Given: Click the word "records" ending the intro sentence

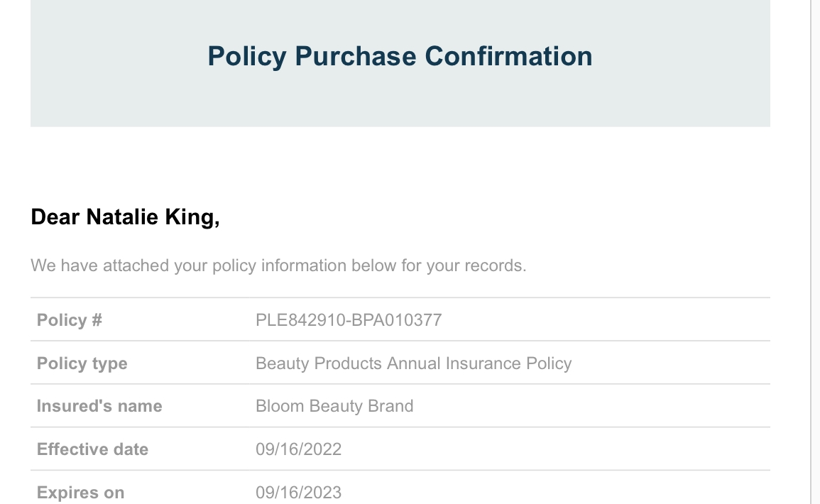Looking at the screenshot, I should click(x=494, y=266).
